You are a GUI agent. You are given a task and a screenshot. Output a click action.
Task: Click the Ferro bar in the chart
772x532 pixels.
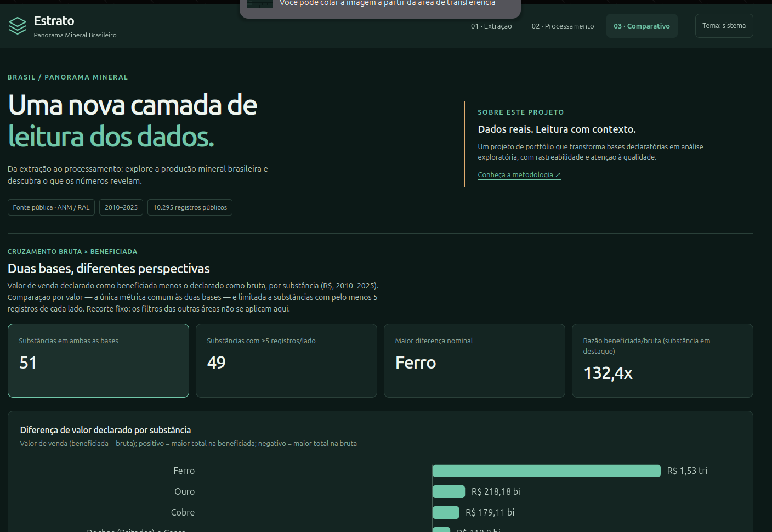[x=546, y=471]
